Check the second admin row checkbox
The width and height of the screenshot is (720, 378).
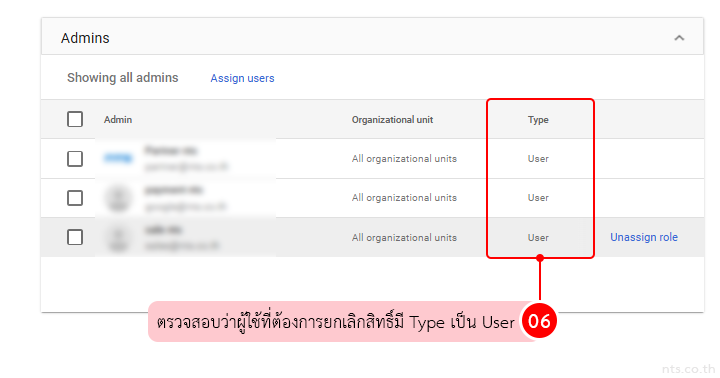[75, 198]
